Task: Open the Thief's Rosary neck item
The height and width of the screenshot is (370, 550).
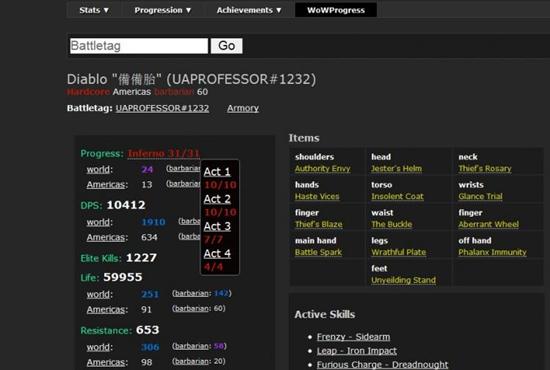Action: [x=485, y=169]
